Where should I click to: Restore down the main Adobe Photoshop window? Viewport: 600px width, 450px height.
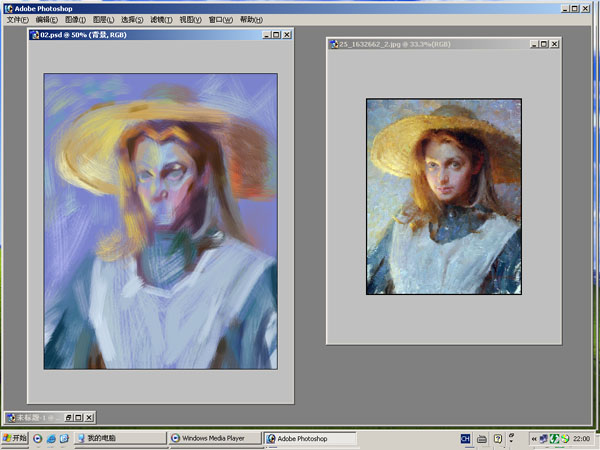(575, 8)
